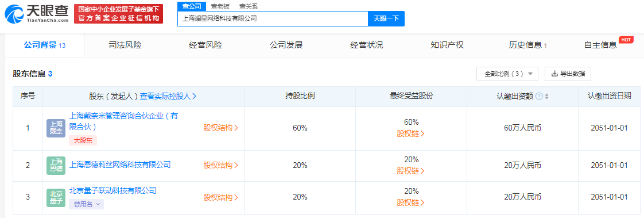Switch to the 经营状况 tab
This screenshot has height=218, width=644.
[366, 45]
